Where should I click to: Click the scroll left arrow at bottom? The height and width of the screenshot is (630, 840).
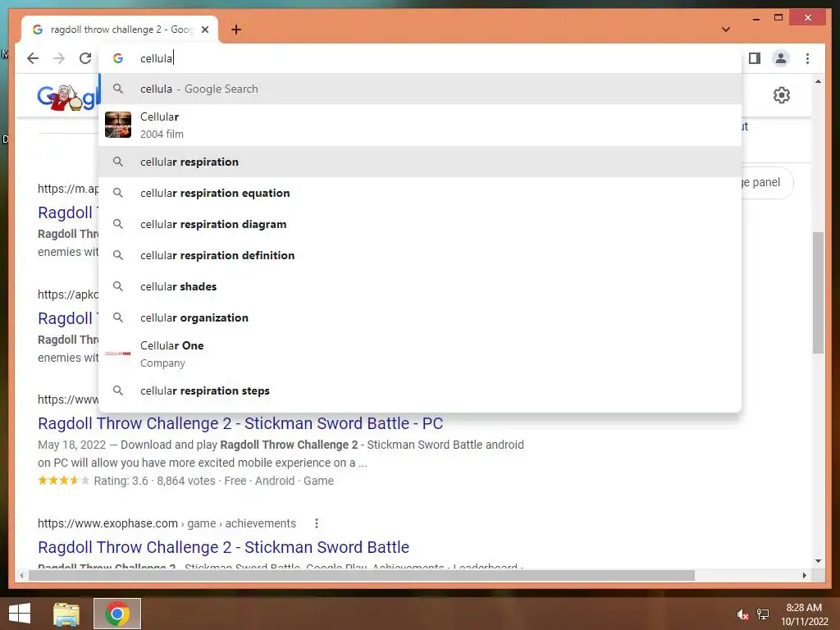21,575
